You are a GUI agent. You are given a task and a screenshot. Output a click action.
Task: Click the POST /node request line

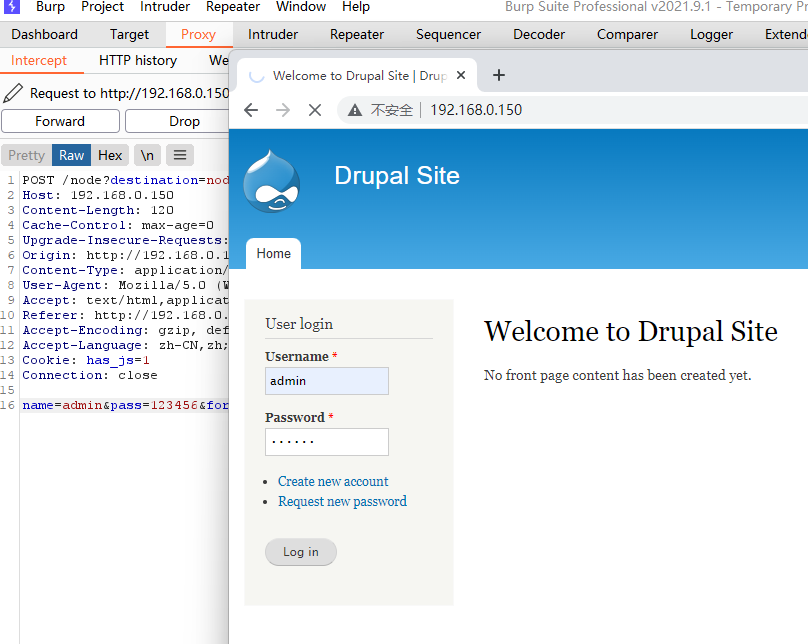tap(125, 180)
